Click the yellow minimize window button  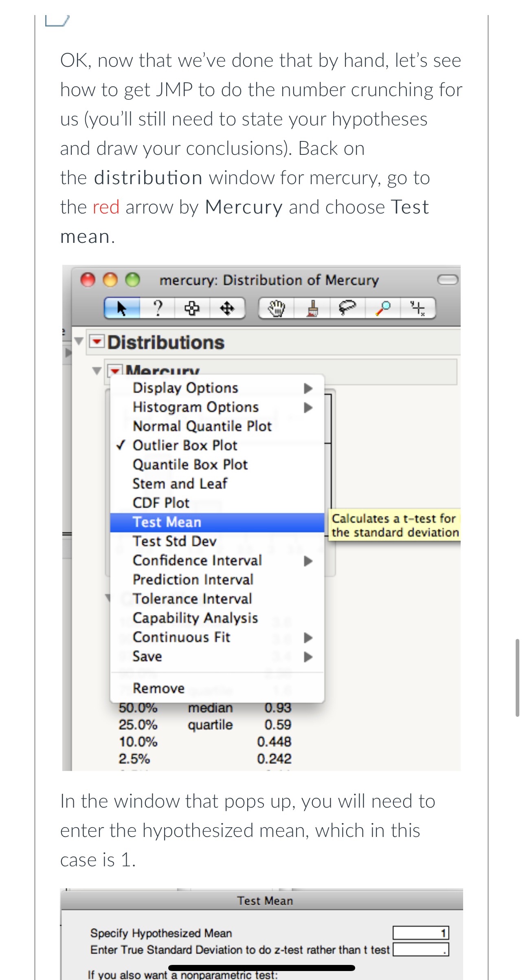[110, 280]
